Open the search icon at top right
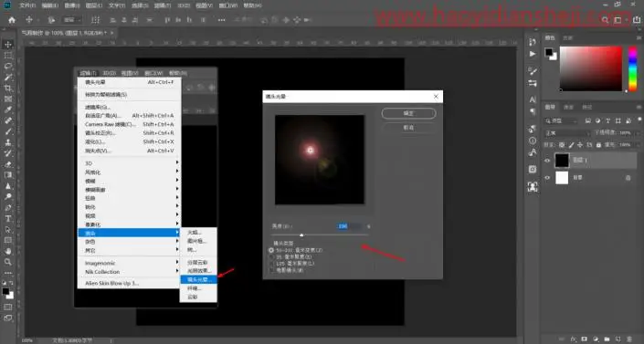Screen dimensions: 644x344 point(605,20)
